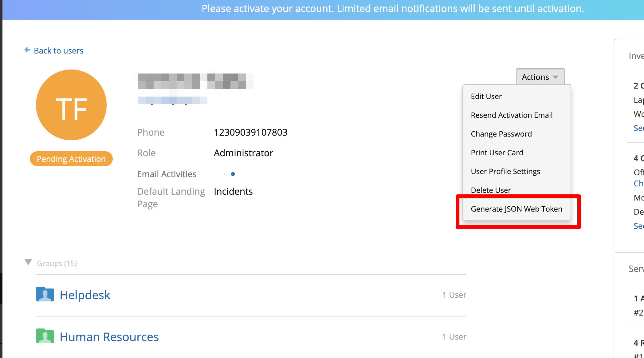This screenshot has width=644, height=358.
Task: Click the Email Activities blue dot indicator
Action: pos(233,174)
